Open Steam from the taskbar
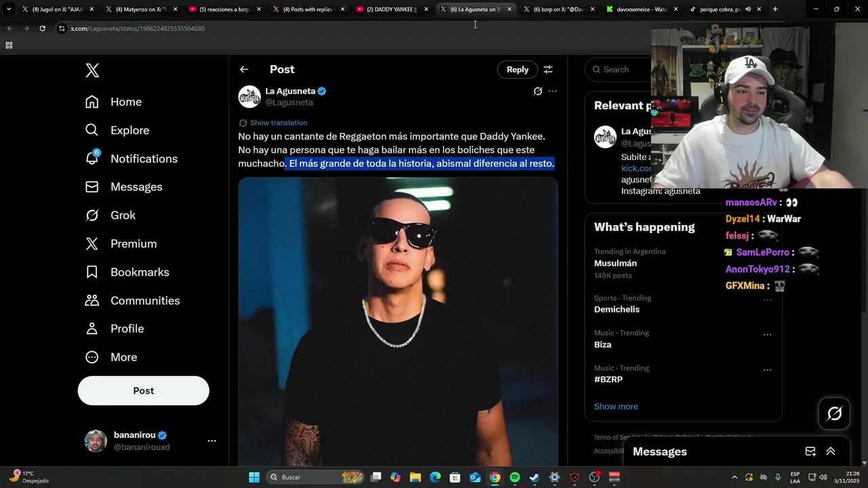 [534, 477]
